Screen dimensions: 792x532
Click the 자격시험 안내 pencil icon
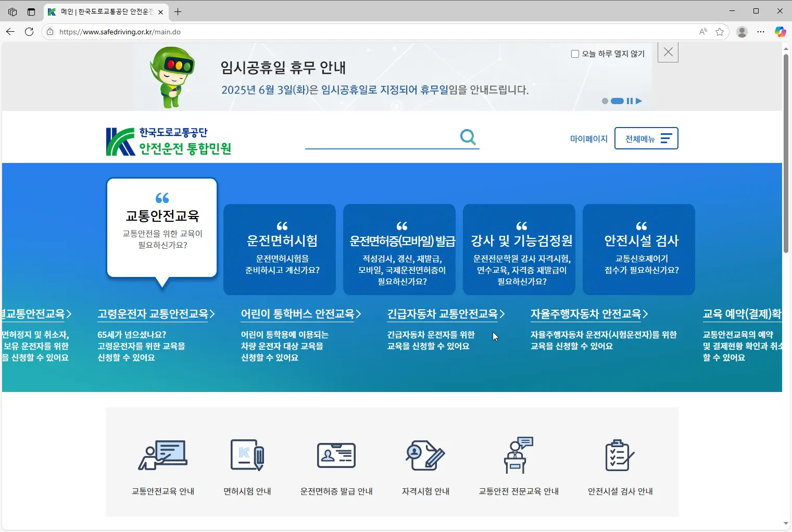pos(425,455)
